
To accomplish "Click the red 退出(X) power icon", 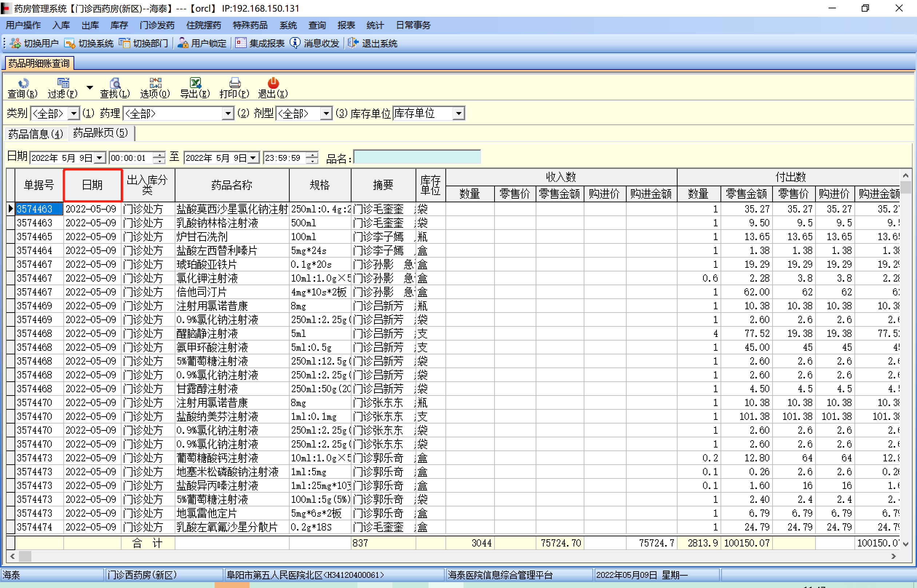I will (273, 83).
